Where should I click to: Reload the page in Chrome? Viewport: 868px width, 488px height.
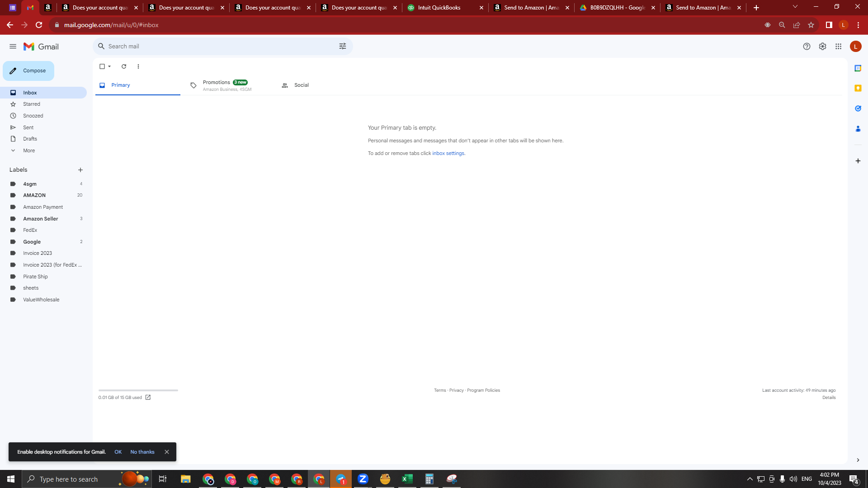tap(39, 25)
